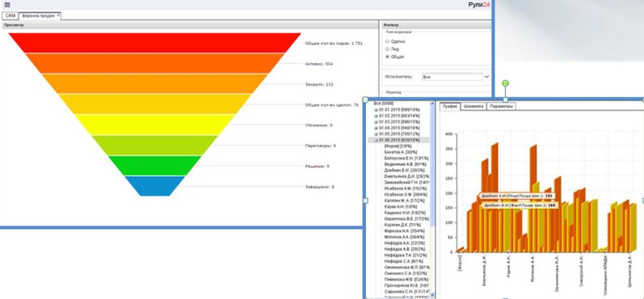Viewport: 644px width, 299px height.
Task: Click the blue Завершено funnel segment
Action: pyautogui.click(x=155, y=186)
